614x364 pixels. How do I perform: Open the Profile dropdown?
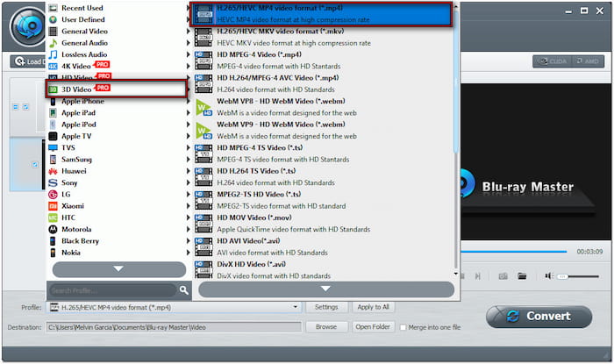(x=296, y=307)
